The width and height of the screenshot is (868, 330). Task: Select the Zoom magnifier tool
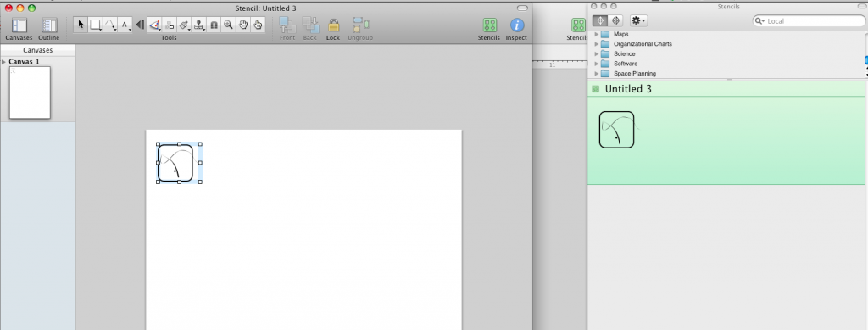pos(228,25)
